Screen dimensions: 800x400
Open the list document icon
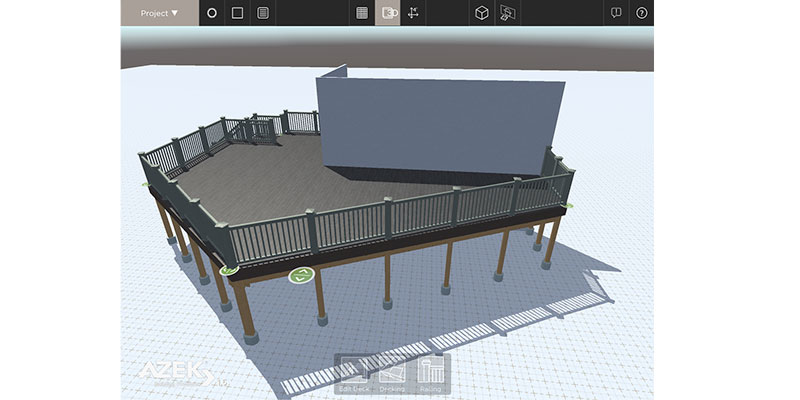(263, 13)
